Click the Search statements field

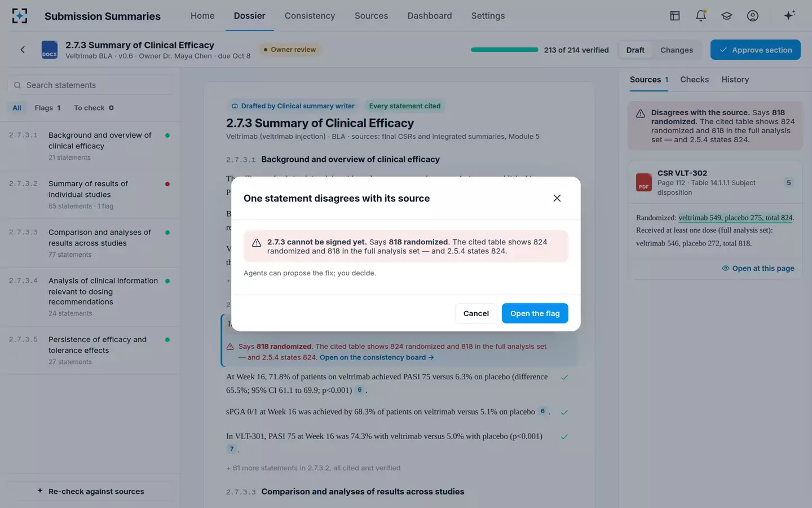[90, 85]
